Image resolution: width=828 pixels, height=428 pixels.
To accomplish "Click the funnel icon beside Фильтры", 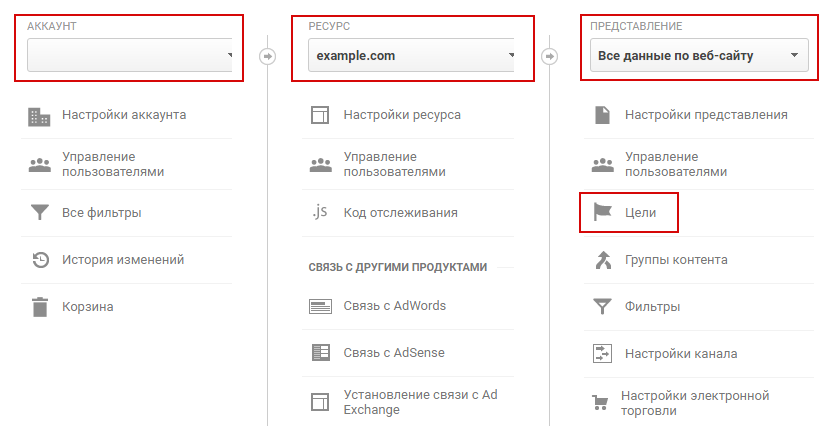I will (x=603, y=307).
